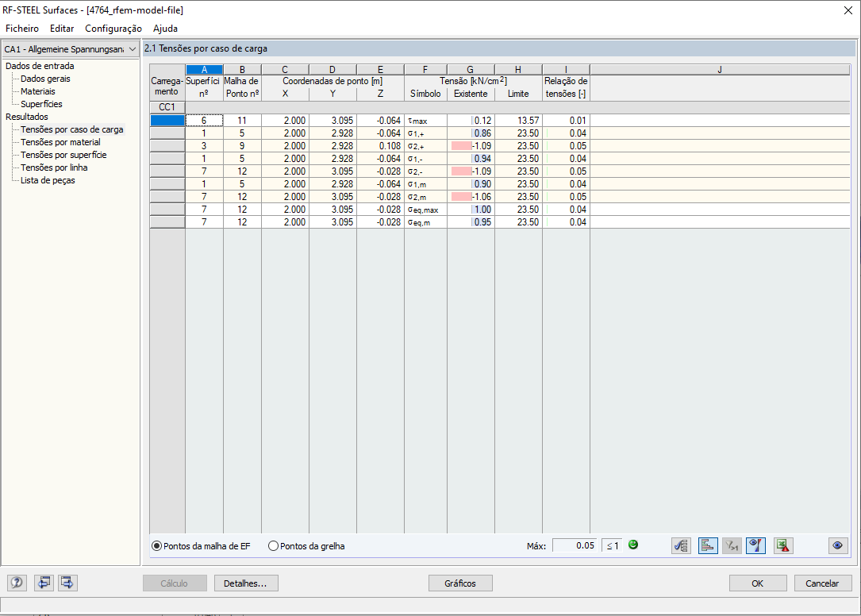The width and height of the screenshot is (861, 616).
Task: Click the existing stress value 1.00
Action: tap(471, 210)
